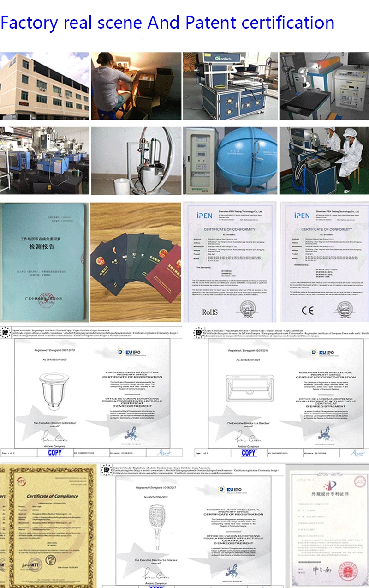This screenshot has height=588, width=369.
Task: Open the blue 检测报告 booklet image
Action: (x=45, y=262)
